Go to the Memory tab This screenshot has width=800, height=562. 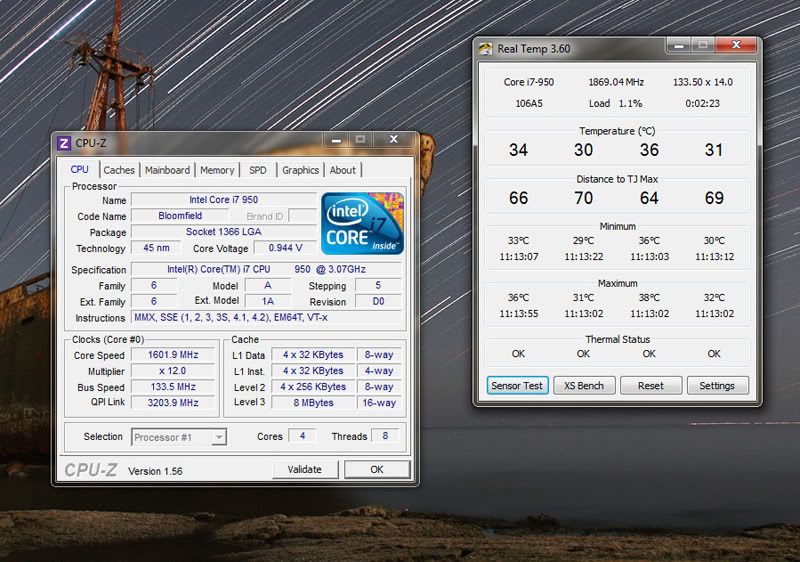pyautogui.click(x=217, y=170)
